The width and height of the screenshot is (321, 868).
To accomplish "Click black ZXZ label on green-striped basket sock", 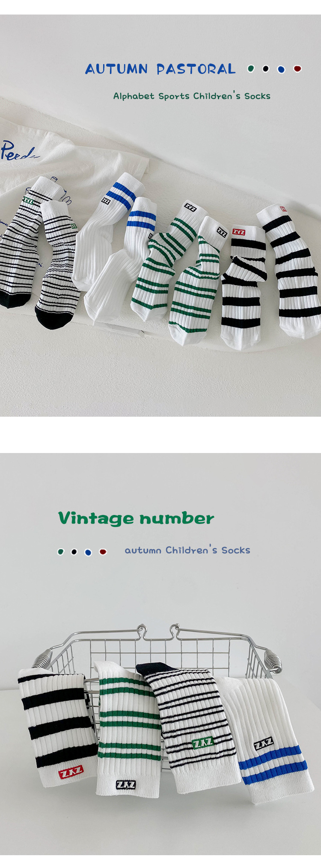I will (126, 785).
